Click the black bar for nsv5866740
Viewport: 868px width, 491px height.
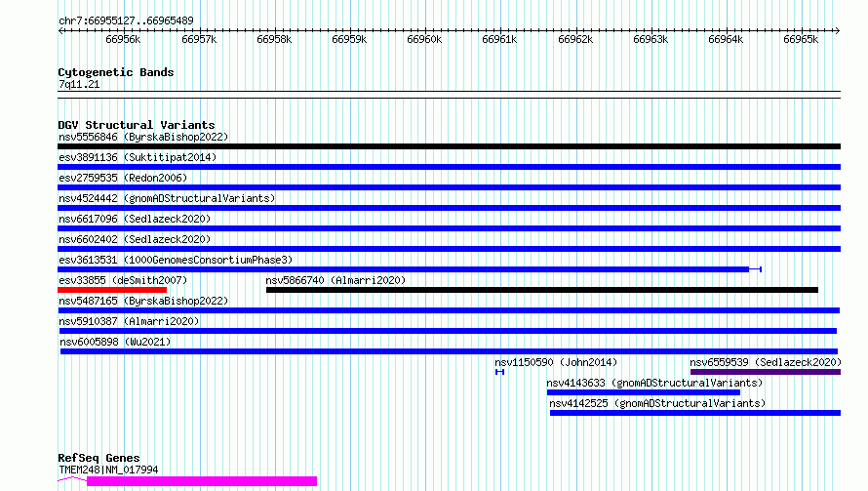point(542,290)
